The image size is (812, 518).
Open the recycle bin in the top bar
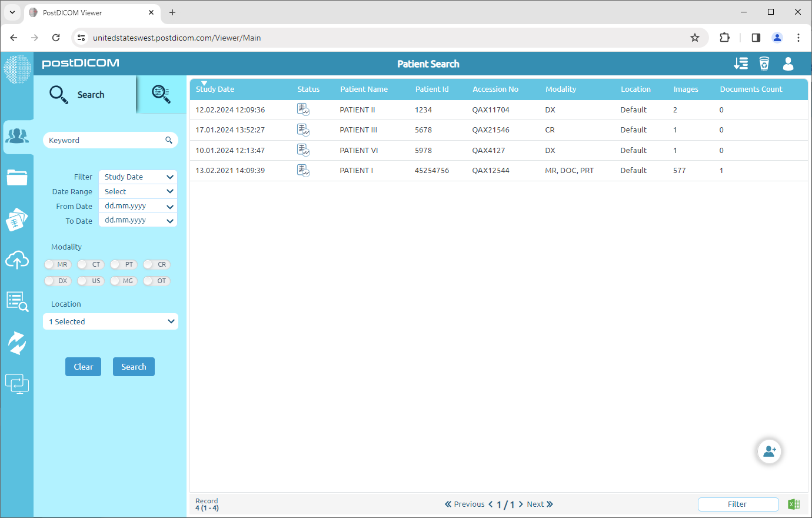click(x=764, y=64)
